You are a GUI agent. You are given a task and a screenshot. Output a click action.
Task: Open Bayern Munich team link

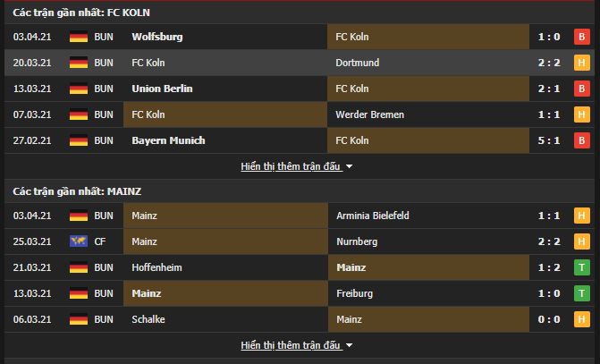[x=168, y=140]
